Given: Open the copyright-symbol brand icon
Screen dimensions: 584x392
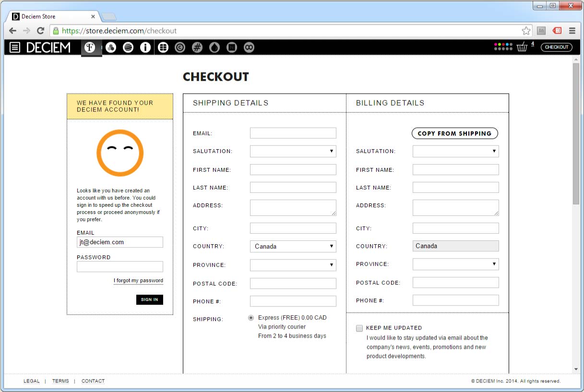Looking at the screenshot, I should click(x=180, y=48).
